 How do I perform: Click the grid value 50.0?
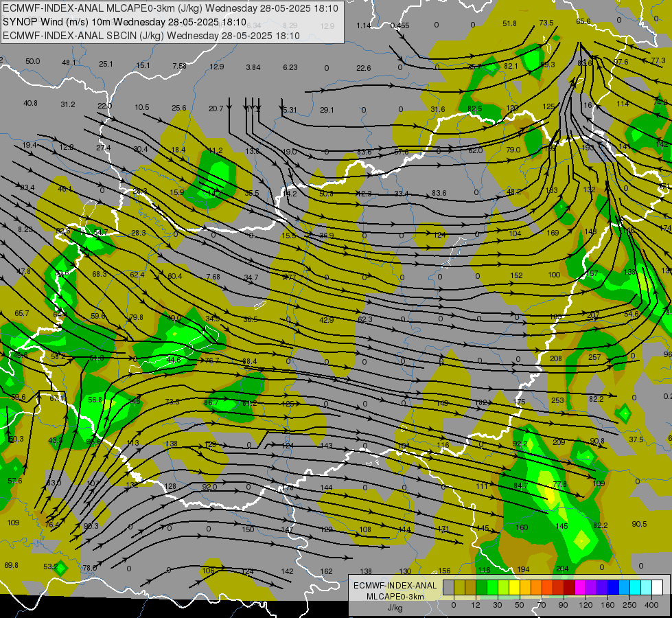(x=32, y=61)
